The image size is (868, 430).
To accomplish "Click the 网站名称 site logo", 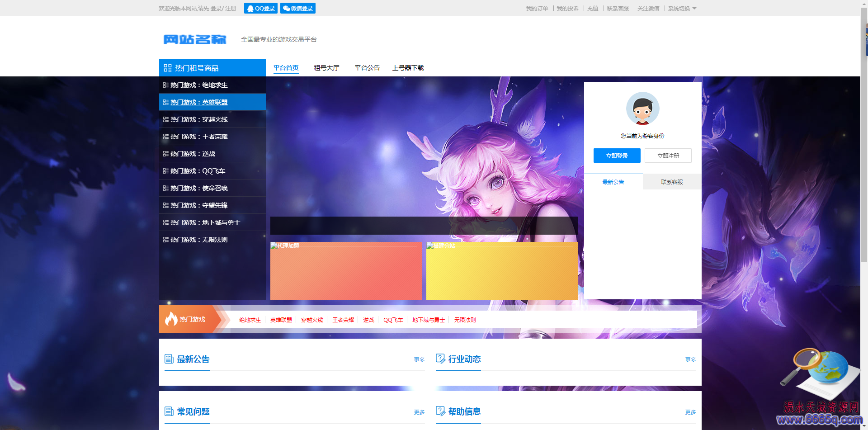I will click(x=195, y=39).
